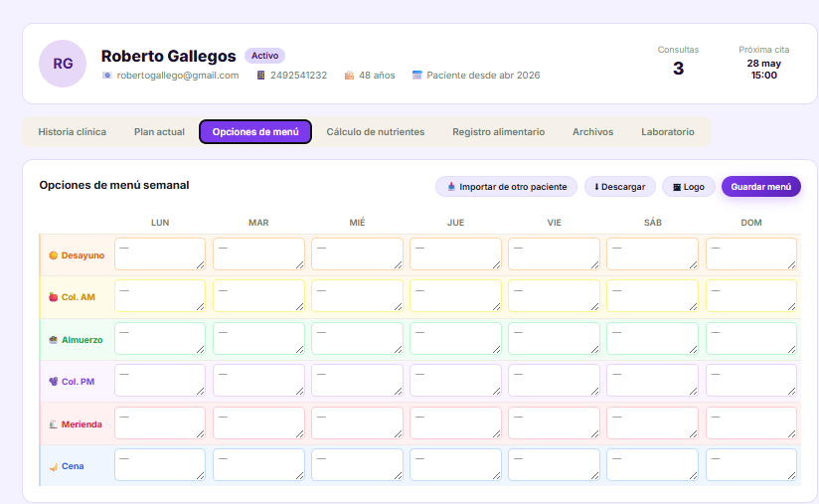Image resolution: width=819 pixels, height=504 pixels.
Task: Open Cálculo de nutrientes tab
Action: (376, 132)
